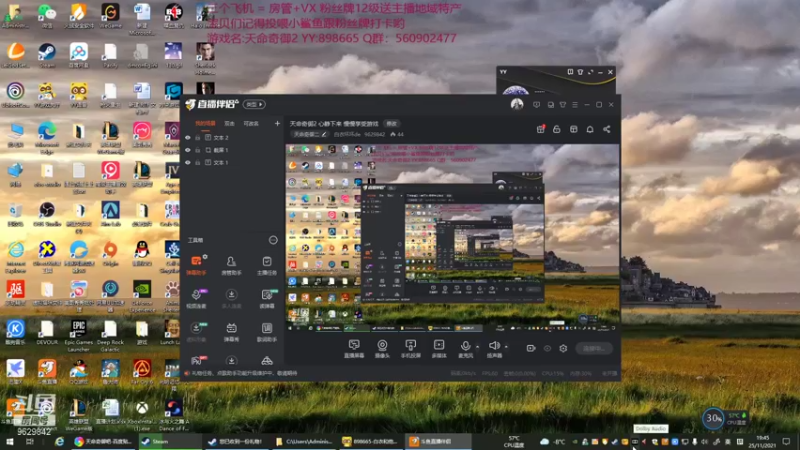Open the streamer avatar in title bar
This screenshot has height=450, width=800.
click(x=517, y=104)
